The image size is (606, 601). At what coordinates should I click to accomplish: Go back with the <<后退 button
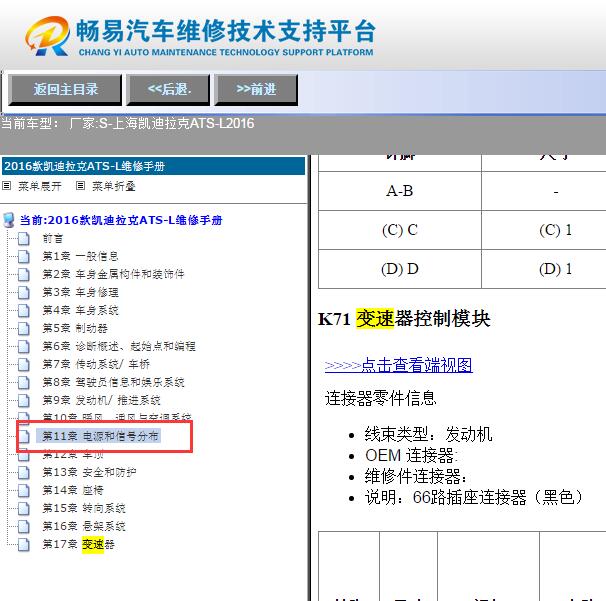coord(169,90)
